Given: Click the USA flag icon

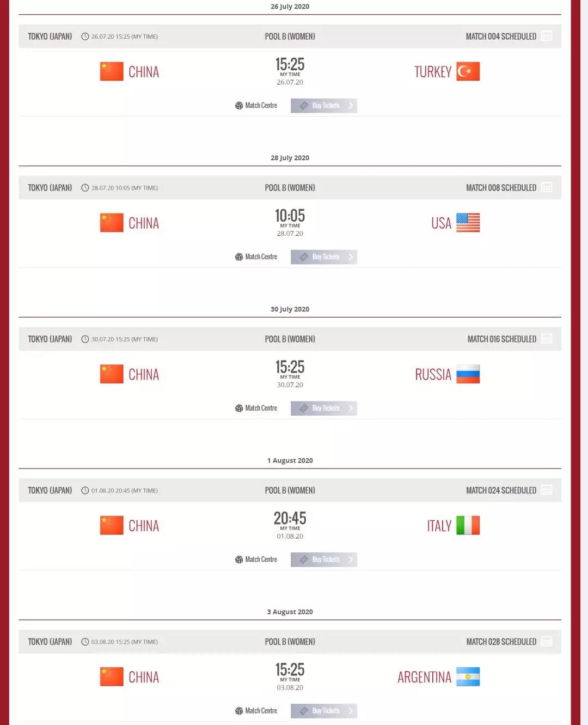Looking at the screenshot, I should 468,223.
